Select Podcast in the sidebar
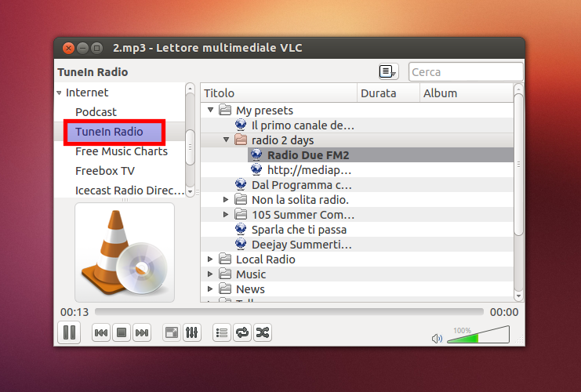Viewport: 581px width, 392px height. 96,112
